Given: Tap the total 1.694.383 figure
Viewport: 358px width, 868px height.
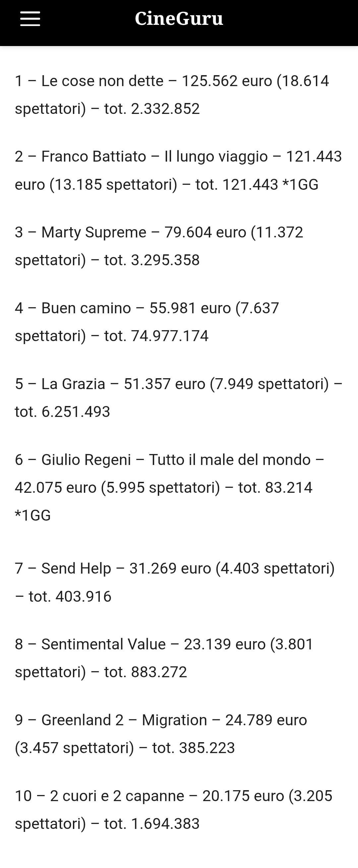Looking at the screenshot, I should point(165,824).
